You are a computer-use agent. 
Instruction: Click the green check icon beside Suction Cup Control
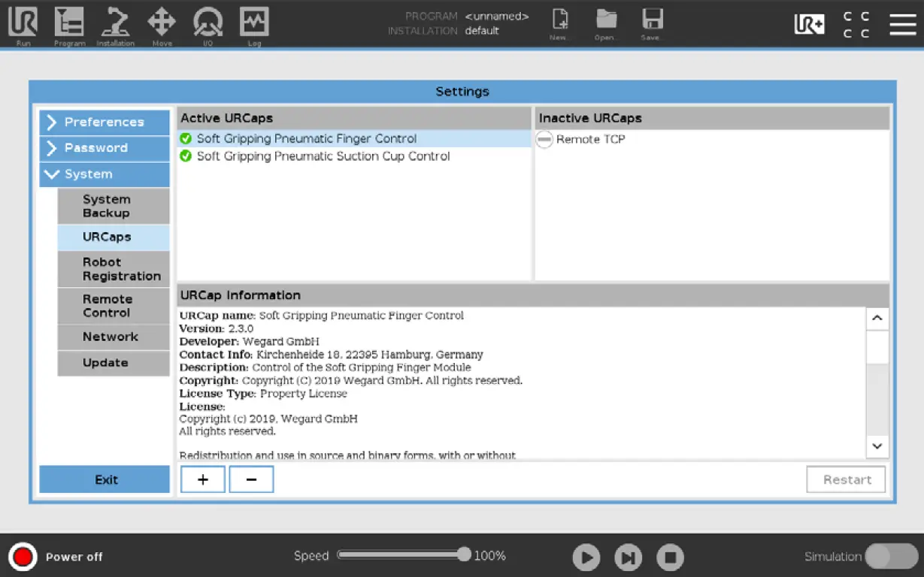pyautogui.click(x=186, y=156)
